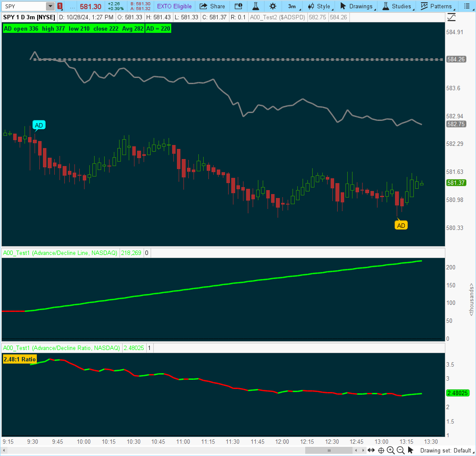Click the EXTO Eligible label
Viewport: 476px width, 456px height.
(174, 6)
